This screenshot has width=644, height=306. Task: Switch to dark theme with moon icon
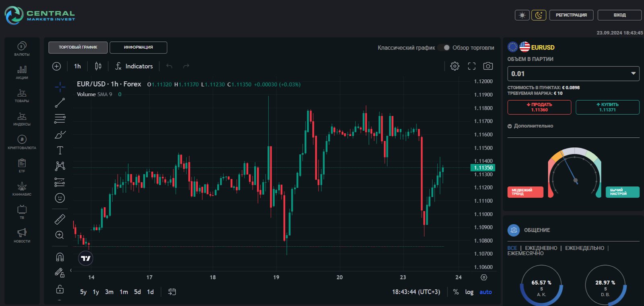539,15
